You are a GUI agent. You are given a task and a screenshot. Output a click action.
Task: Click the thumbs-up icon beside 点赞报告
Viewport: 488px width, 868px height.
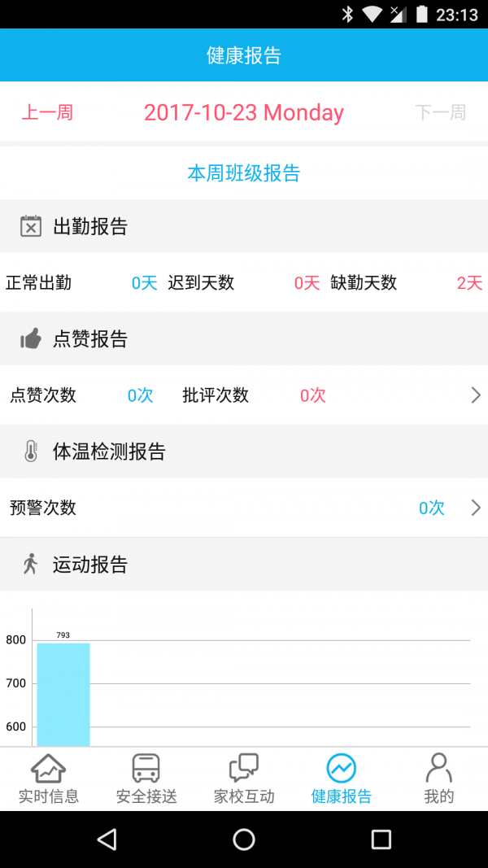(31, 338)
